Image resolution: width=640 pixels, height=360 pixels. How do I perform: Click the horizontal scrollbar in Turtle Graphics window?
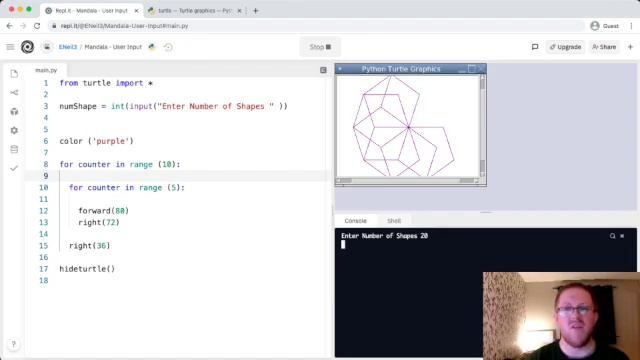point(407,180)
